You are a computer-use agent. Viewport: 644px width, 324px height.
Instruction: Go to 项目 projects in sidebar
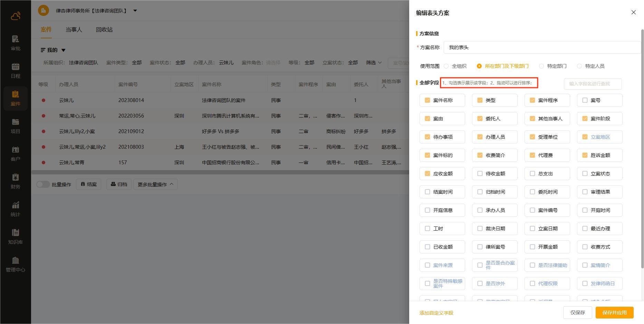pos(16,126)
